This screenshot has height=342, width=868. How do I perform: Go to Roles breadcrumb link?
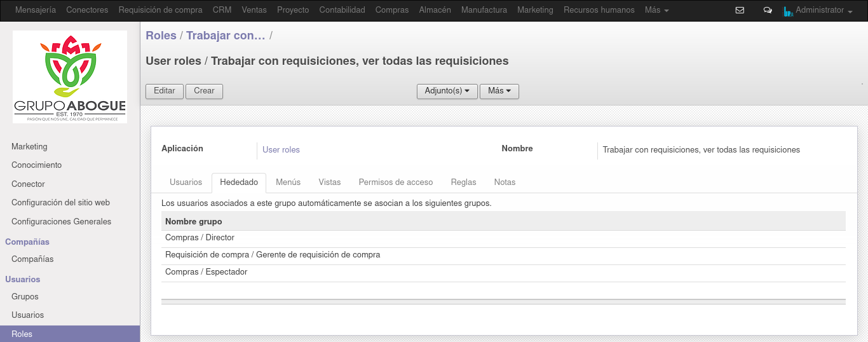(x=161, y=36)
